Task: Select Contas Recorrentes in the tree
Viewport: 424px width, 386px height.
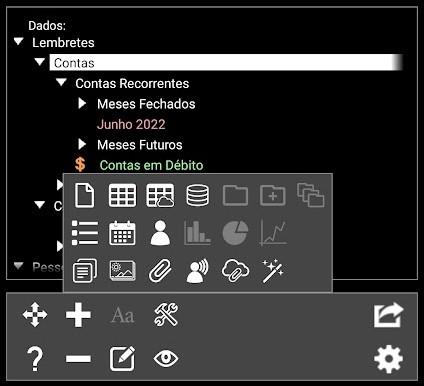Action: pos(132,84)
